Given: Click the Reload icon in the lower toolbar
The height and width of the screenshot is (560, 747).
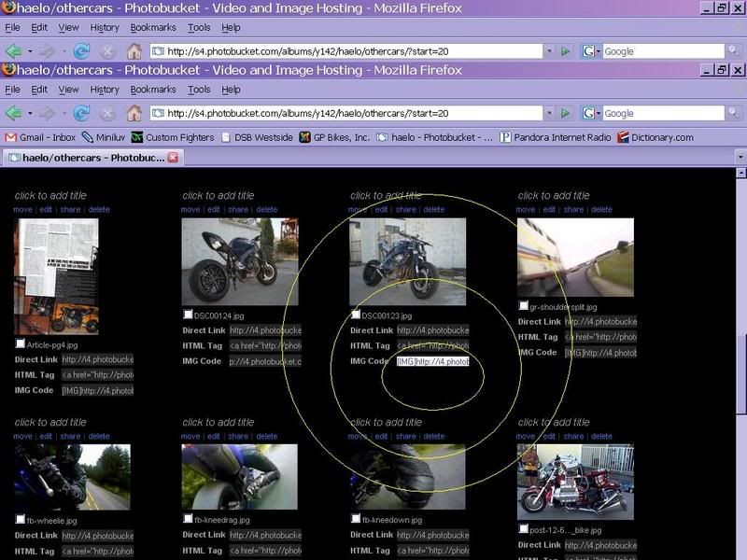Looking at the screenshot, I should (x=81, y=113).
